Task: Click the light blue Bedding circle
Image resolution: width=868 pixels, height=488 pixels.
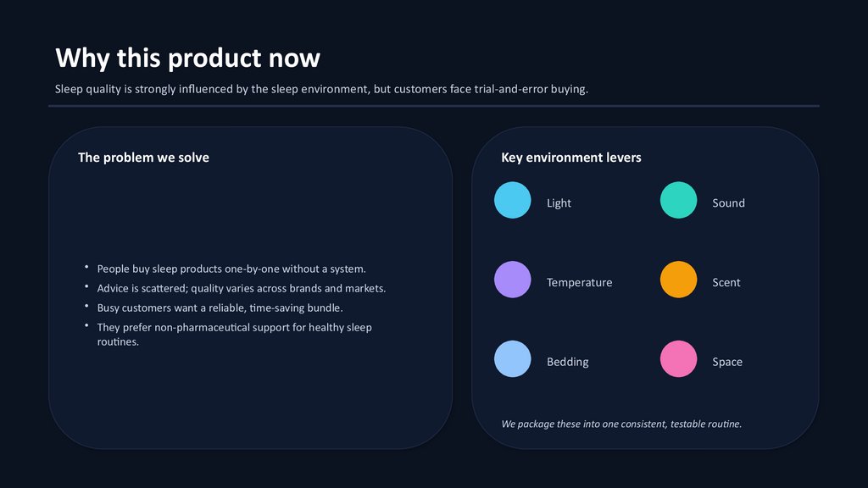Action: click(x=513, y=358)
